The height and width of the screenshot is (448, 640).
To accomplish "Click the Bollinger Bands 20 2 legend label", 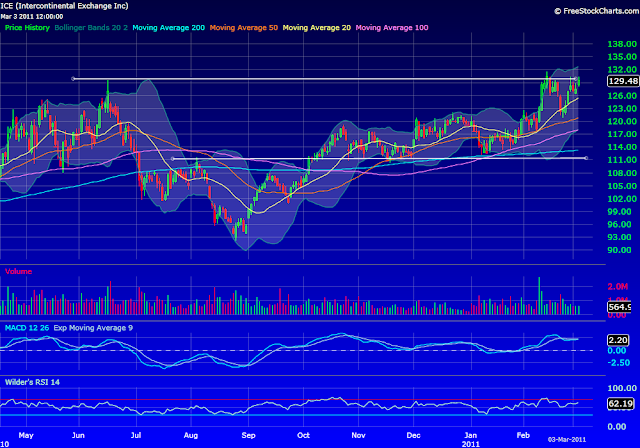I will tap(91, 28).
